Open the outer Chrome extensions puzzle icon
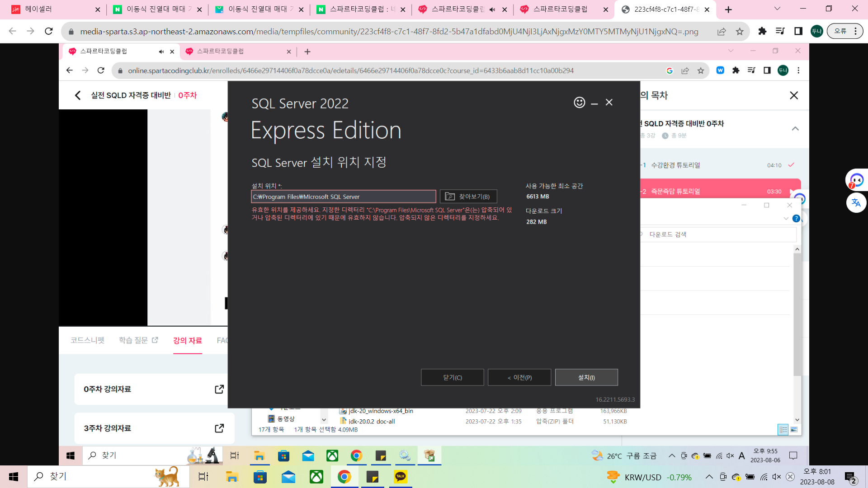 click(762, 31)
